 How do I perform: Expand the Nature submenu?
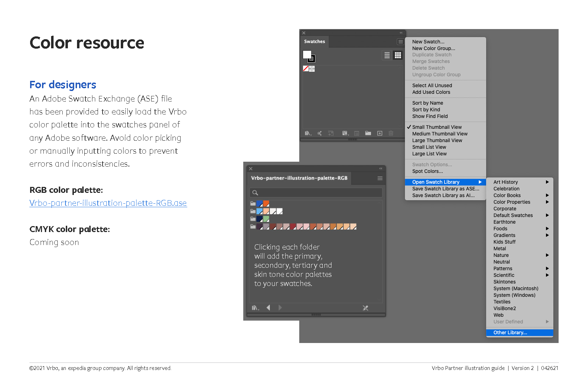(520, 255)
